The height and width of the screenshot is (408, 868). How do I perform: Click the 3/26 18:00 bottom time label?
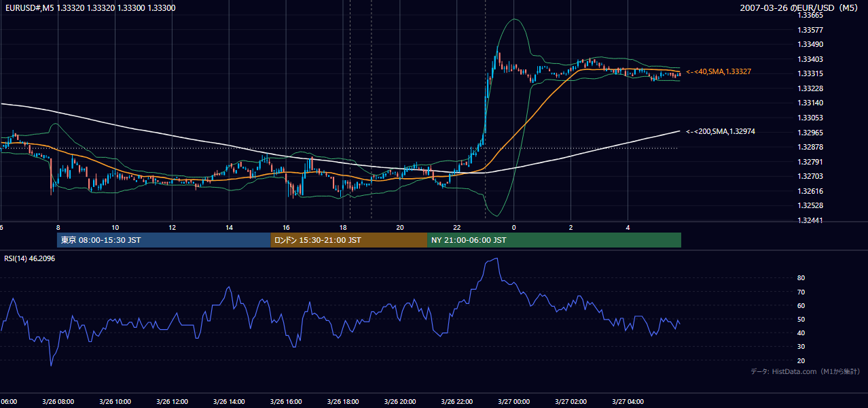pos(343,402)
